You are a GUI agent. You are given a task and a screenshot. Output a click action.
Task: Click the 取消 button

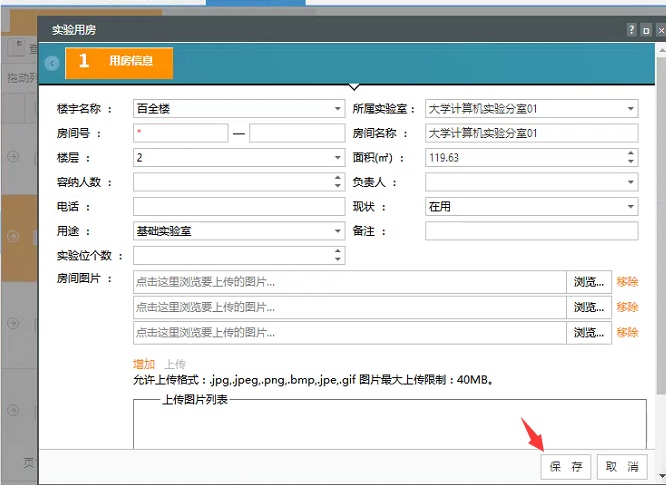[621, 467]
